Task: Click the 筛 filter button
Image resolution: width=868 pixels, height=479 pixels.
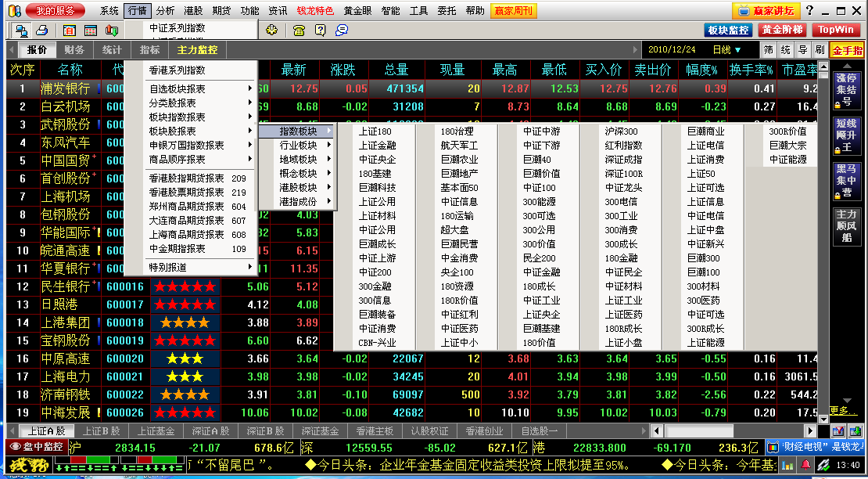Action: [x=769, y=50]
